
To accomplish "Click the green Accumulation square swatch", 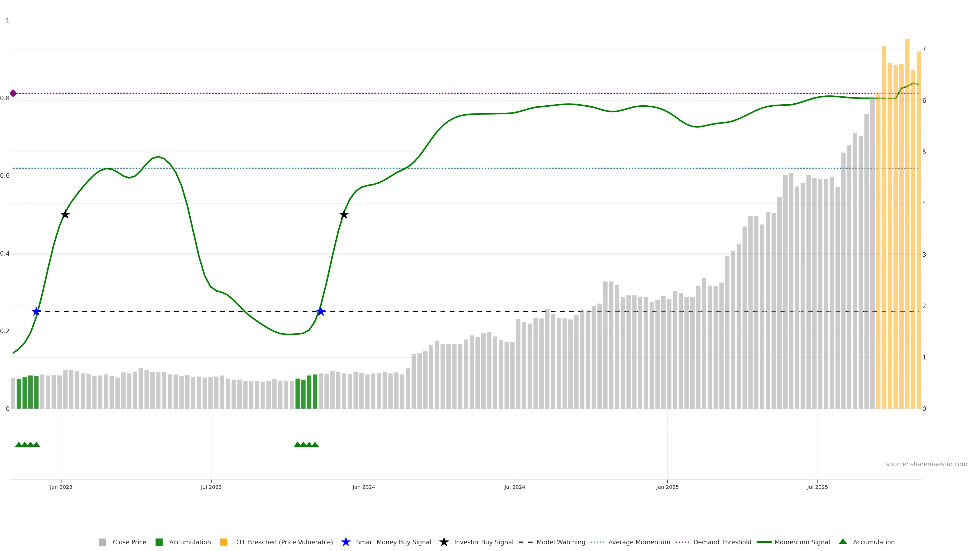I will tap(159, 542).
